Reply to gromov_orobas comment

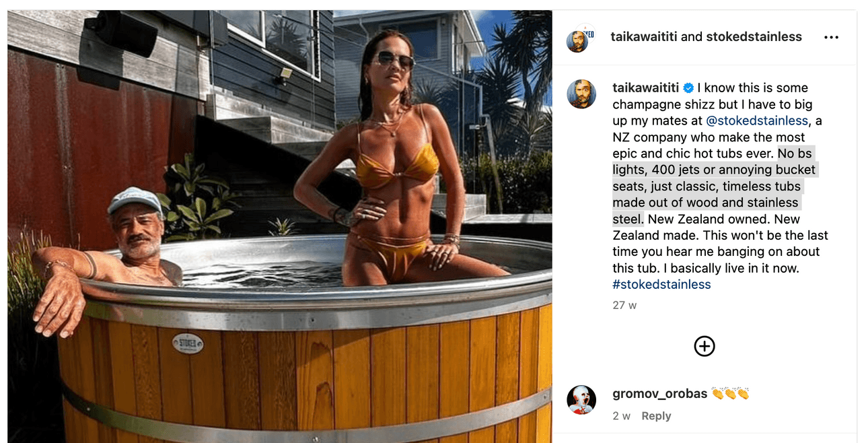(656, 416)
